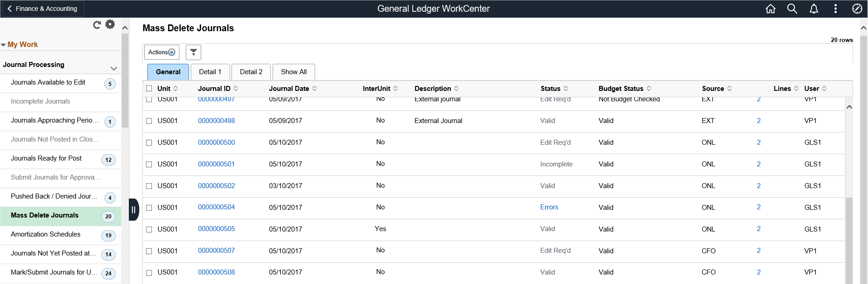Viewport: 868px width, 284px height.
Task: Open the Actions dropdown menu
Action: pyautogui.click(x=162, y=52)
